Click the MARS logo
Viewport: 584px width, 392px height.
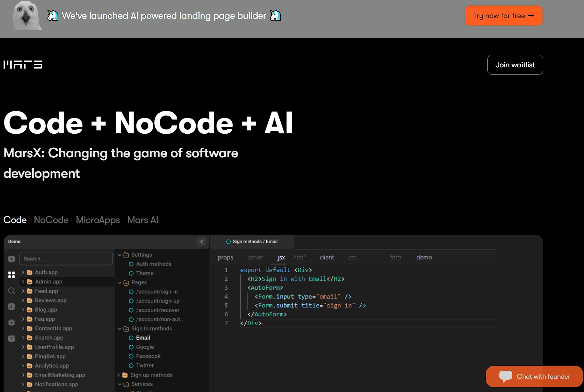23,64
